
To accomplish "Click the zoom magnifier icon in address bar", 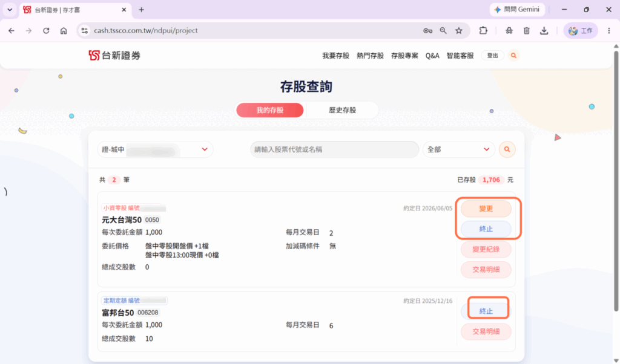I will (x=443, y=31).
